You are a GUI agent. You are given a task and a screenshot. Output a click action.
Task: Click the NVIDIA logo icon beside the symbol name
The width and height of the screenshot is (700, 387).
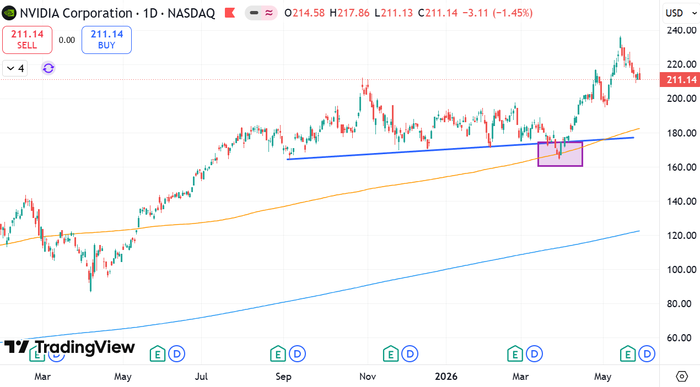(x=8, y=13)
